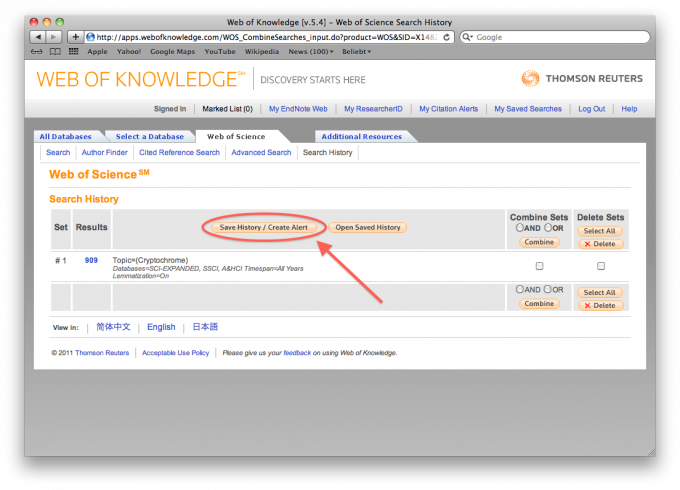
Task: Open the Apple bookmark
Action: [x=97, y=52]
